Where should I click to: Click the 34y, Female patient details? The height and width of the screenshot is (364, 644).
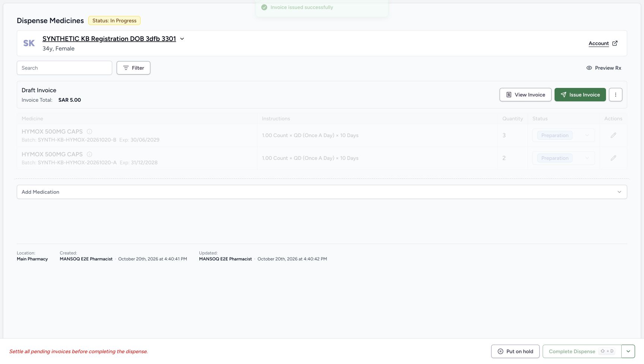59,48
